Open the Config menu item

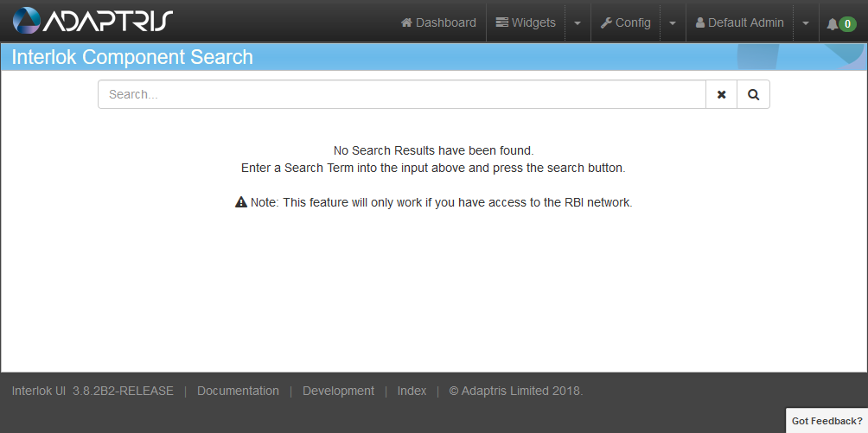click(626, 22)
